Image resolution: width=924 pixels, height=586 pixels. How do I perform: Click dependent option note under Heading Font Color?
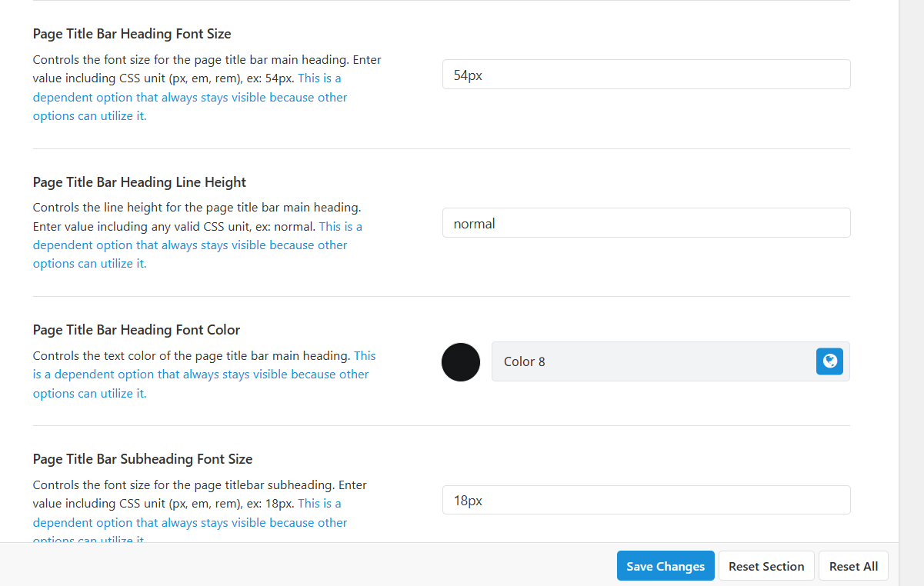coord(200,375)
